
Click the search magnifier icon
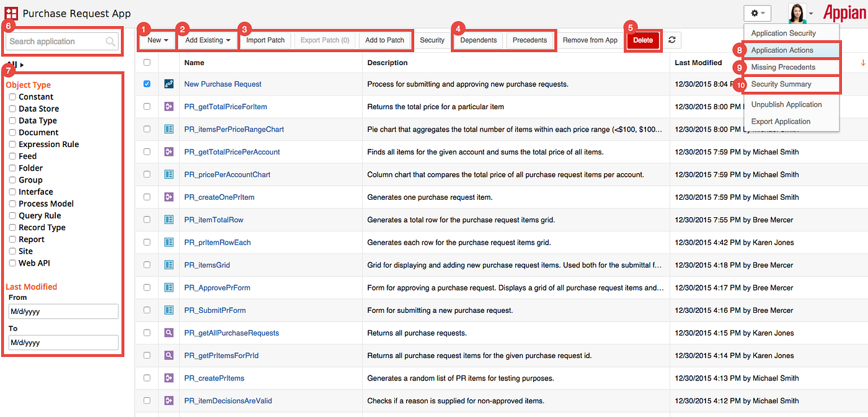point(110,42)
